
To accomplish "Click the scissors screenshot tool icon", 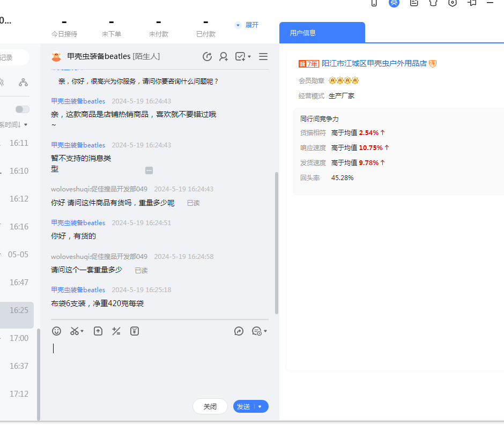I will [x=75, y=331].
